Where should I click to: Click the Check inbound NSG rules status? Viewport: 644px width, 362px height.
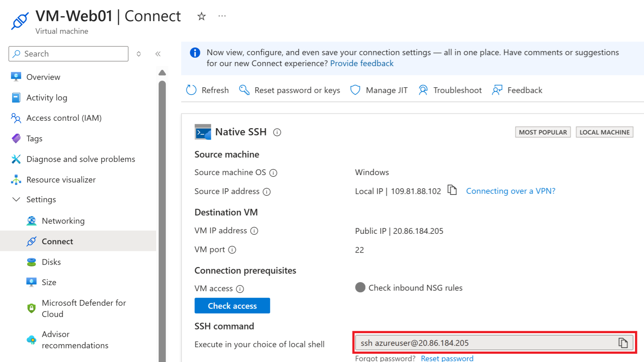point(409,288)
